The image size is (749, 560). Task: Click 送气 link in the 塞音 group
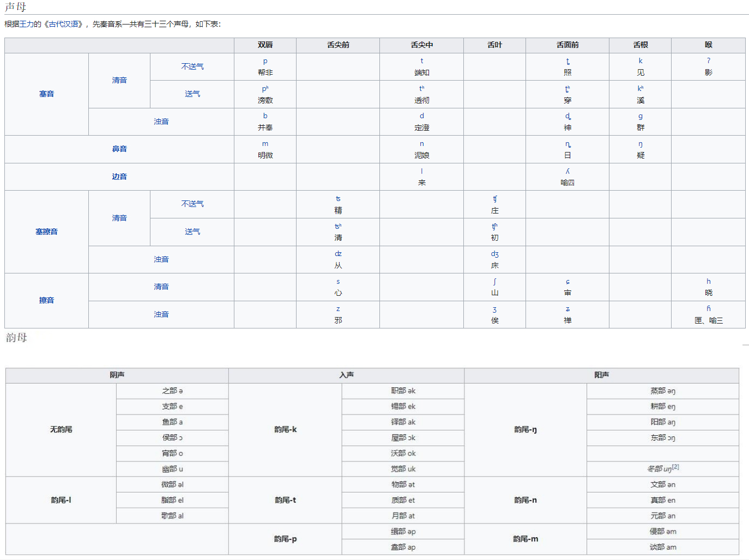coord(192,94)
